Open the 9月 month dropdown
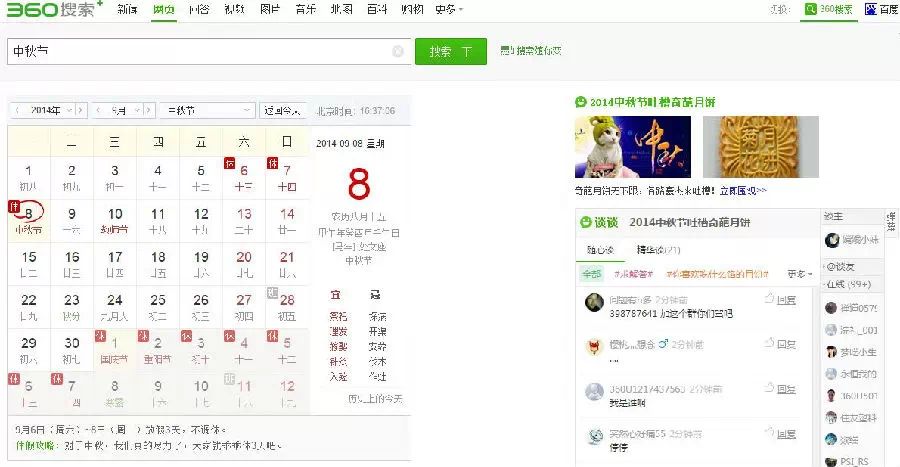The image size is (900, 467). (125, 110)
